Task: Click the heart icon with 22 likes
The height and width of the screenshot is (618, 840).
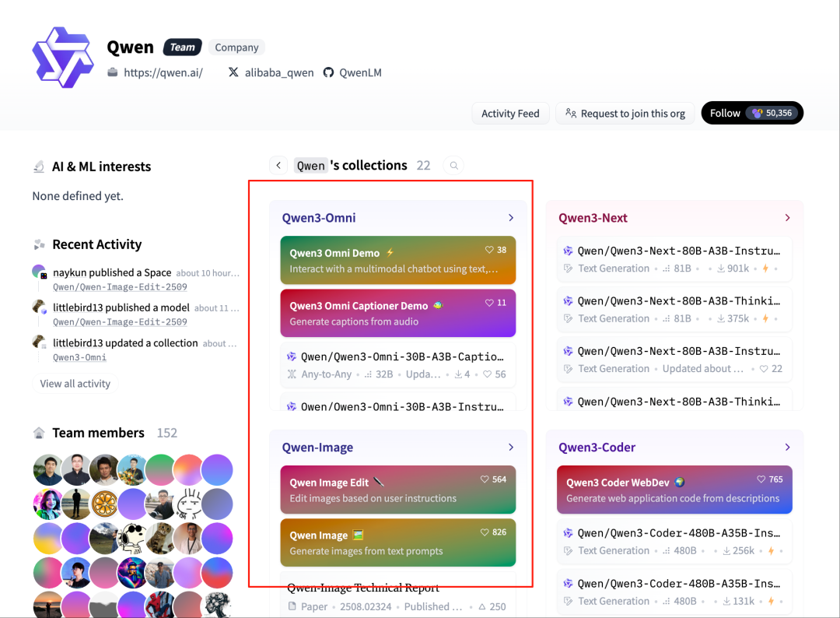Action: coord(764,369)
